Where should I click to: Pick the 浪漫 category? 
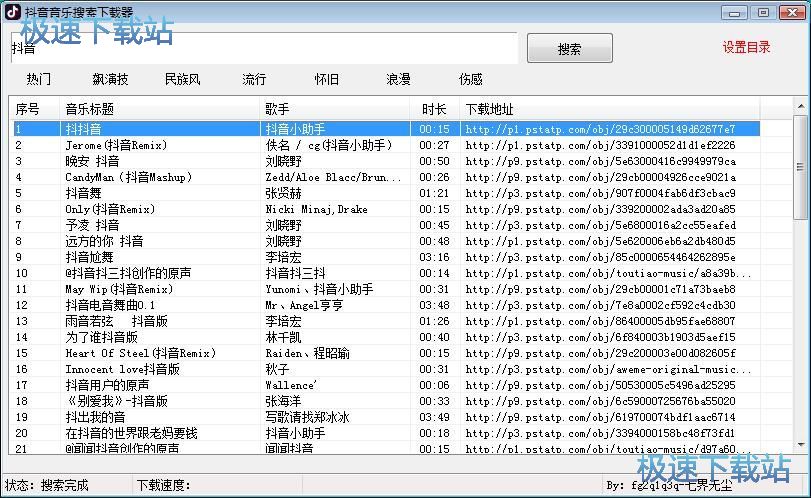[x=398, y=79]
